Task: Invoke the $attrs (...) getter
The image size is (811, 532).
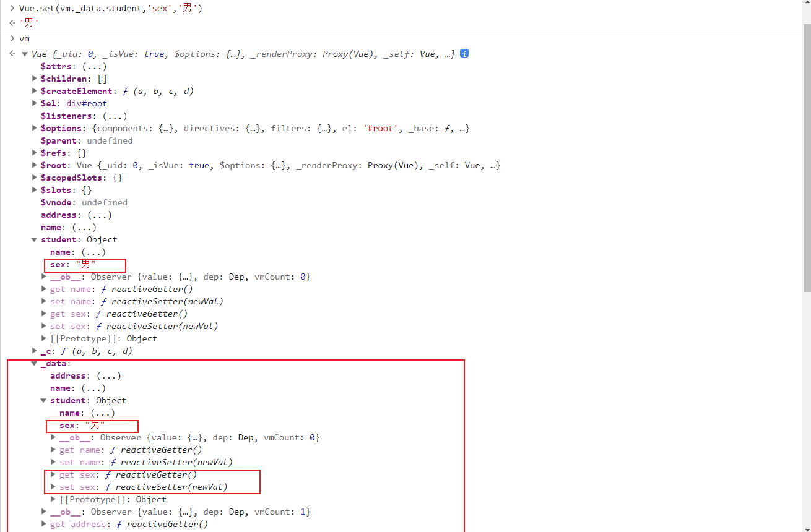Action: 94,66
